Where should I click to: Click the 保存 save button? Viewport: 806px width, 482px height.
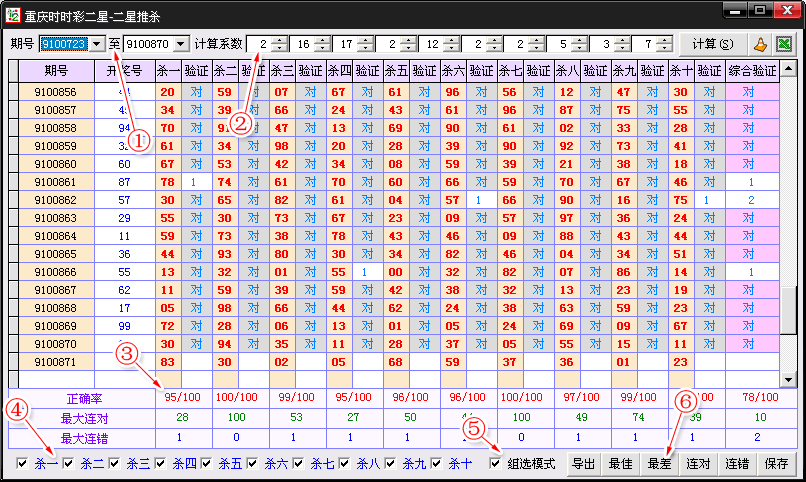pos(776,464)
